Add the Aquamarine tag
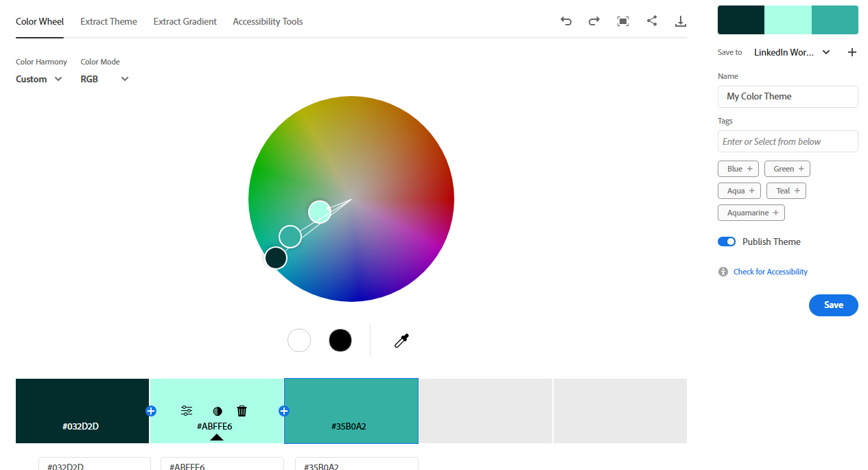The width and height of the screenshot is (868, 470). tap(751, 213)
